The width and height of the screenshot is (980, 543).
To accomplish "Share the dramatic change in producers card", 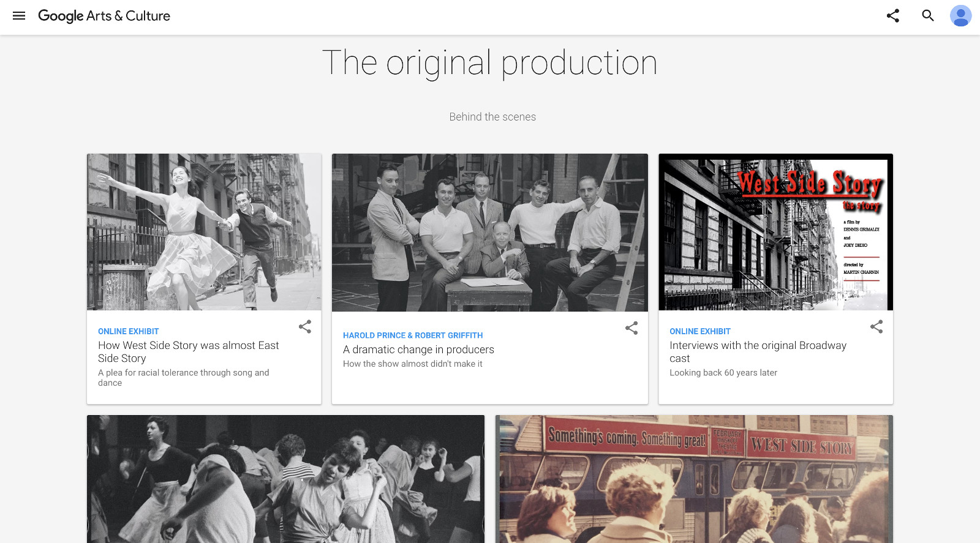I will (x=631, y=329).
